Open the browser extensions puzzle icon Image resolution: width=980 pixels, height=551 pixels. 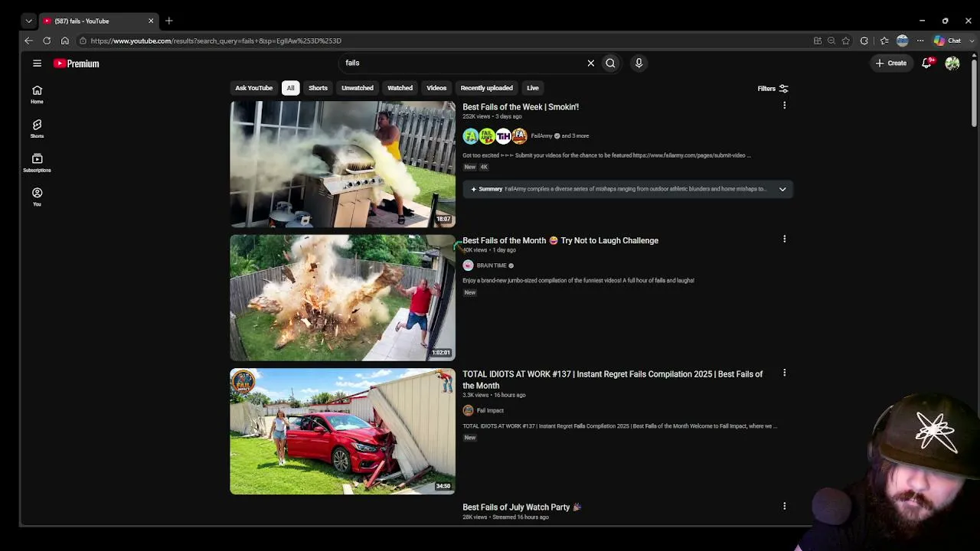point(864,41)
